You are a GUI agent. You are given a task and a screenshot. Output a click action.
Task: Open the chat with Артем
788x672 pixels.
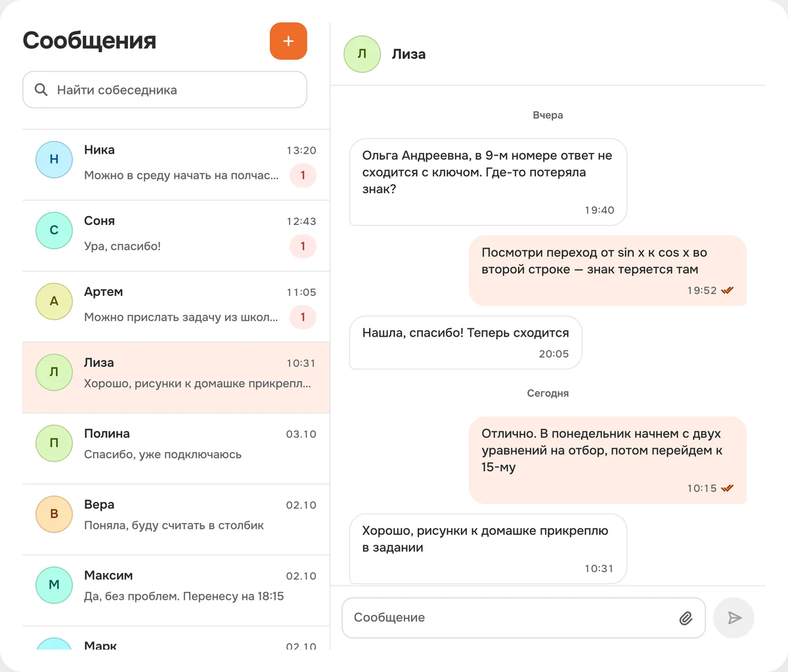[176, 306]
